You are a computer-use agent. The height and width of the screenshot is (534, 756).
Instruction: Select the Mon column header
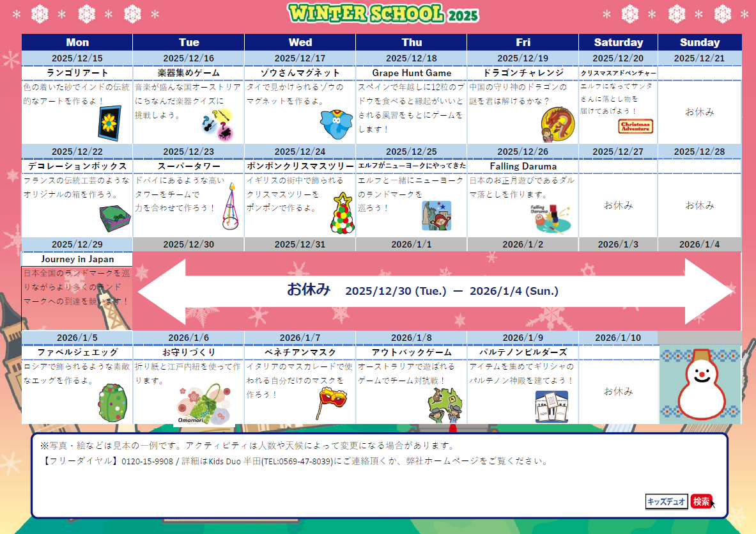click(x=77, y=42)
